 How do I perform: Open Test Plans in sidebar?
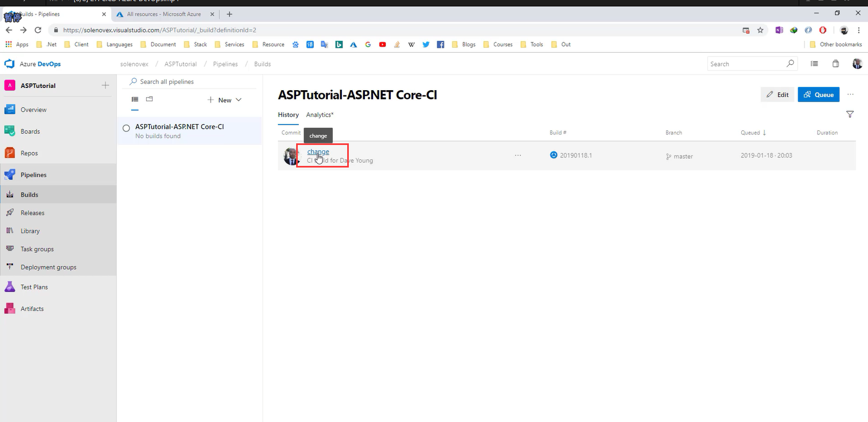[34, 287]
